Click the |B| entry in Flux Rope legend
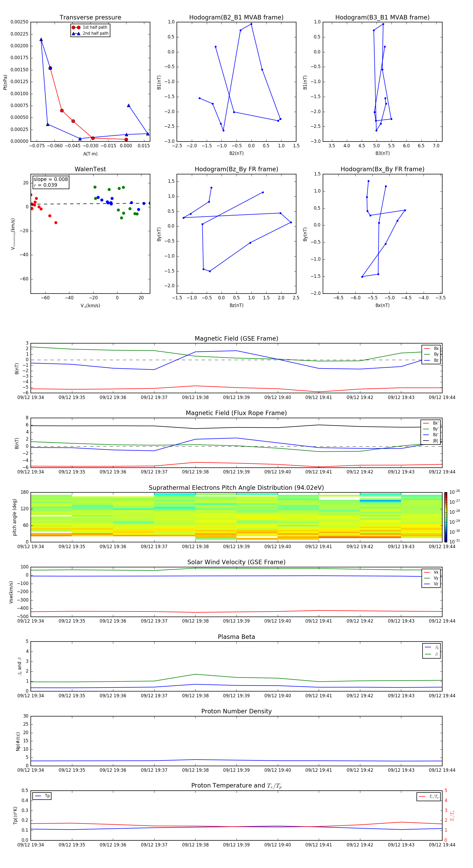 tap(431, 441)
